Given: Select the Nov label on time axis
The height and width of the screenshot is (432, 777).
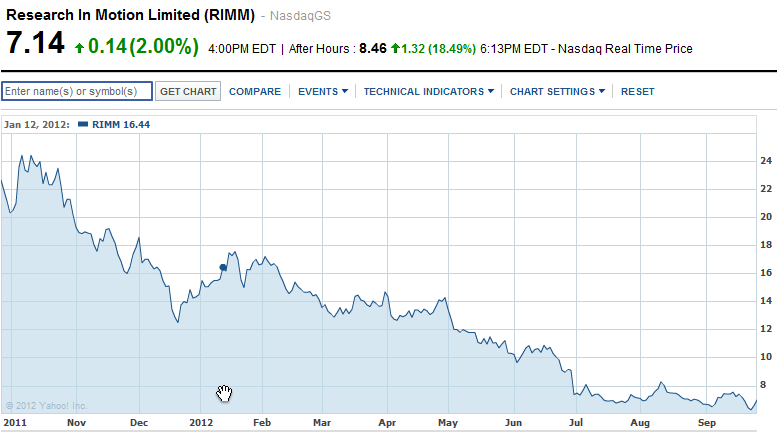Looking at the screenshot, I should point(76,423).
